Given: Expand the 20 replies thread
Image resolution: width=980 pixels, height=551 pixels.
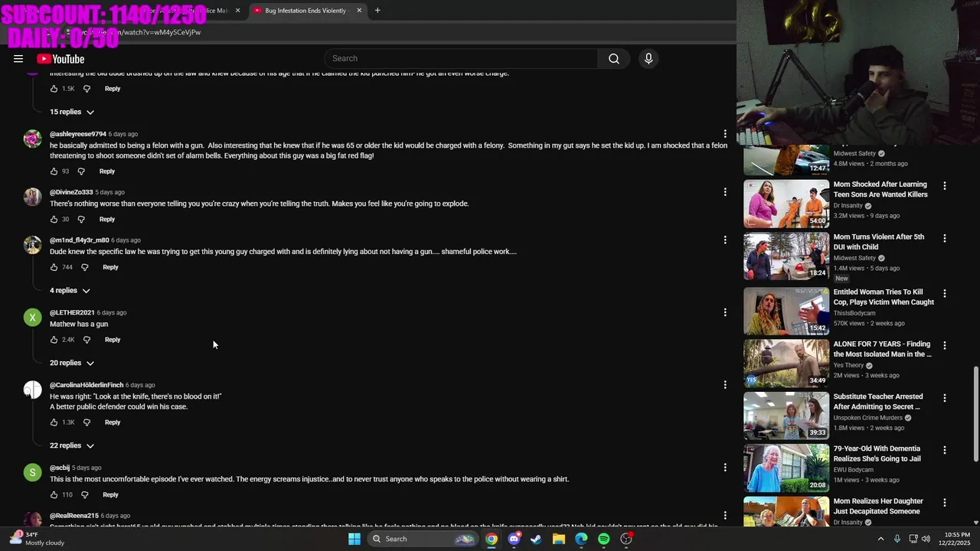Looking at the screenshot, I should coord(72,363).
